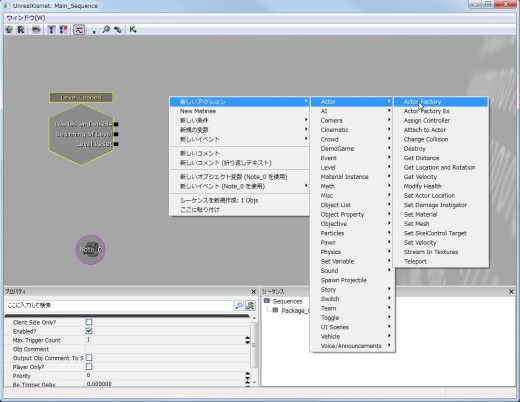Close the プロパティ panel
The height and width of the screenshot is (402, 520).
[x=253, y=292]
